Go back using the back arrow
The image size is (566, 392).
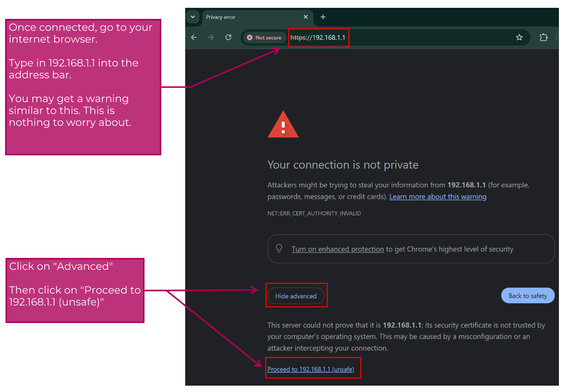tap(194, 37)
